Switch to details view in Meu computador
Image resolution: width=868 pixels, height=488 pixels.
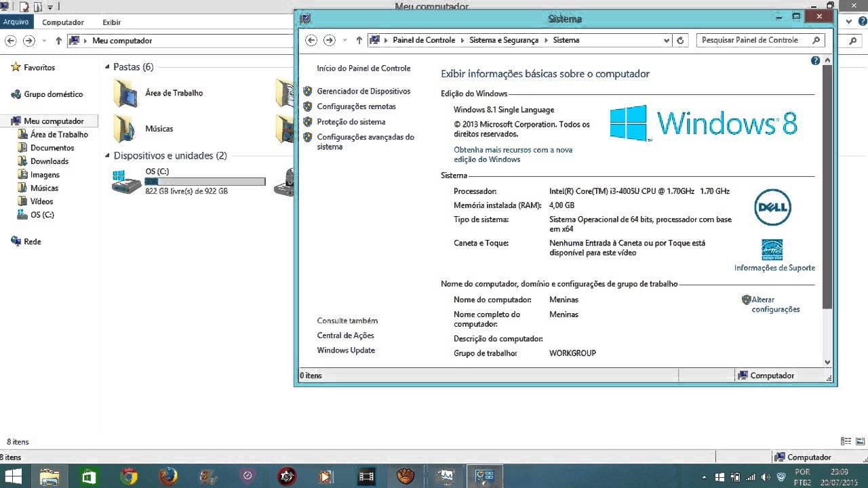coord(845,441)
